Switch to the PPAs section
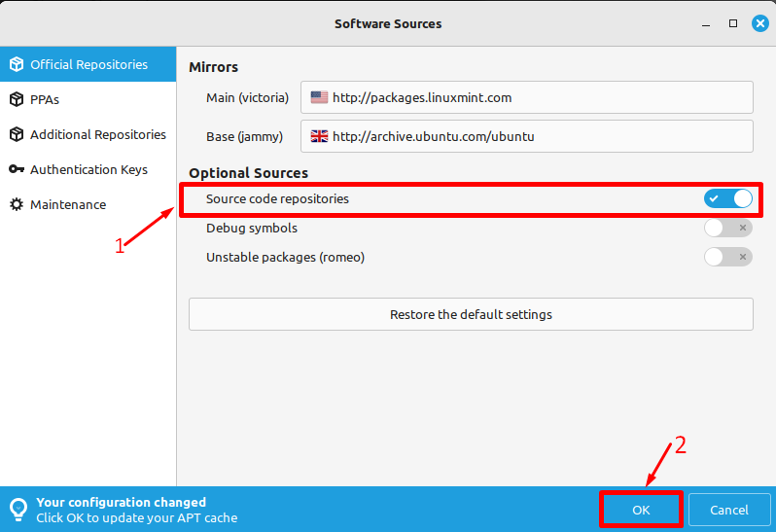The height and width of the screenshot is (532, 776). tap(45, 99)
